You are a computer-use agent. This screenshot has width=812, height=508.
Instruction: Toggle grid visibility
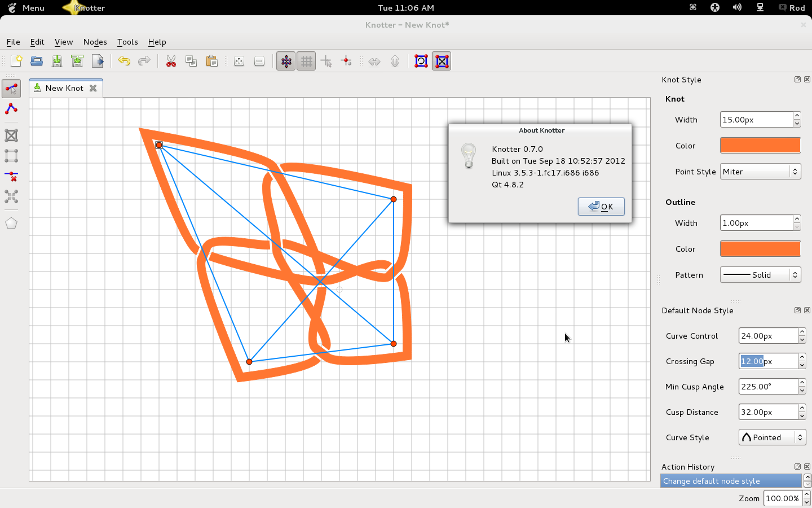pos(306,61)
